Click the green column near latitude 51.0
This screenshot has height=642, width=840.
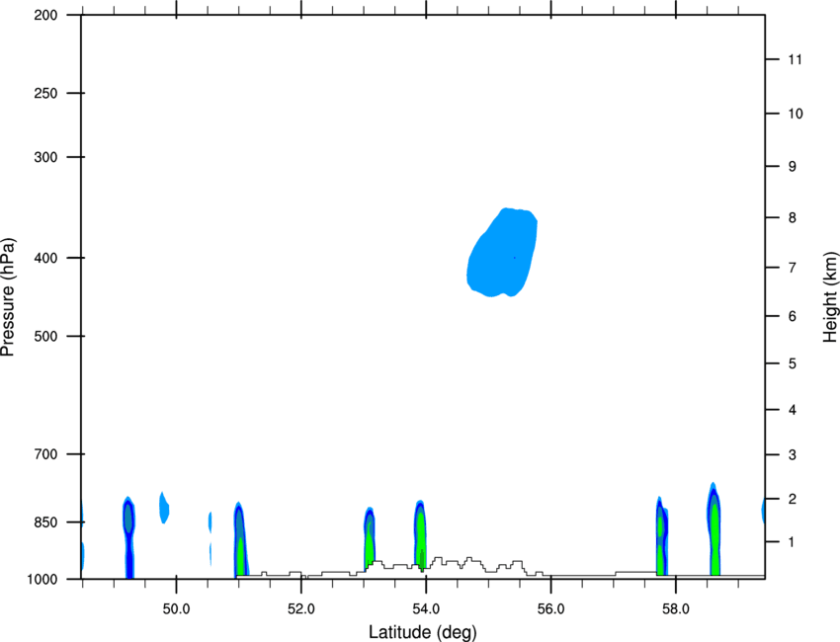240,539
